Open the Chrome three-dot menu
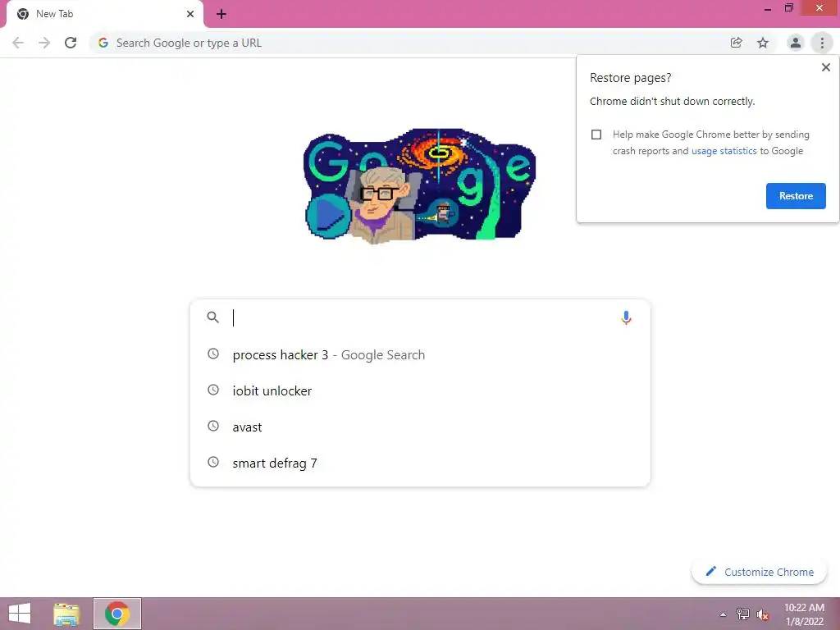This screenshot has height=630, width=840. (x=822, y=43)
